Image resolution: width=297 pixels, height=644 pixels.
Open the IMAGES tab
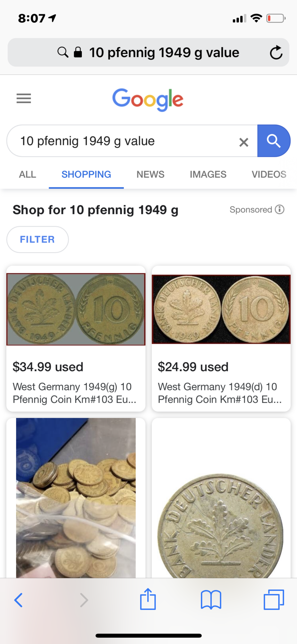click(208, 174)
